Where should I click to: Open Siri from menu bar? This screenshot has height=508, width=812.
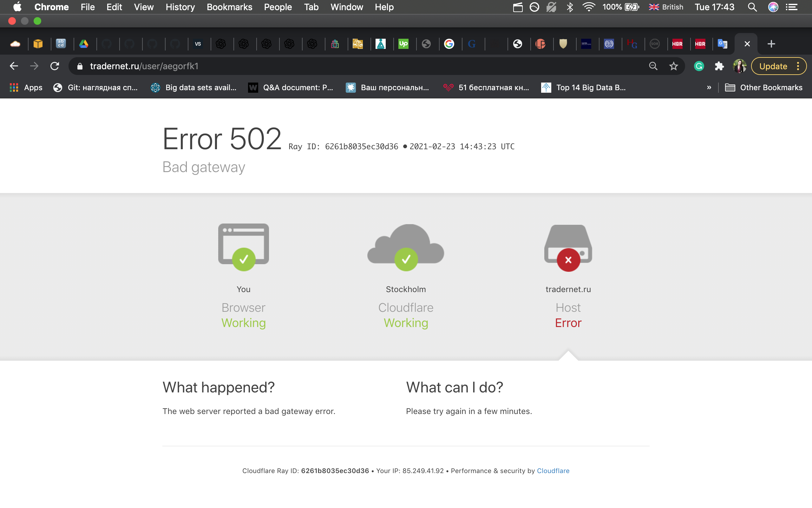(773, 7)
